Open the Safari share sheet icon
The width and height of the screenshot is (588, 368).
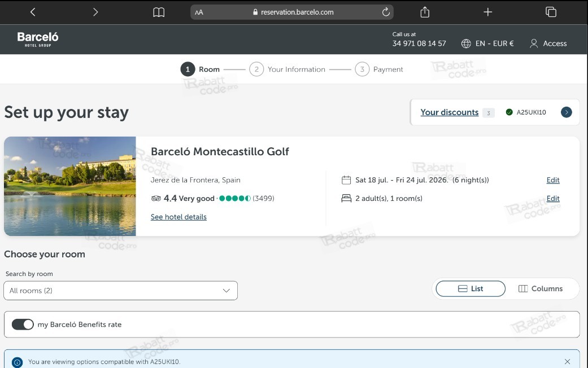tap(425, 12)
